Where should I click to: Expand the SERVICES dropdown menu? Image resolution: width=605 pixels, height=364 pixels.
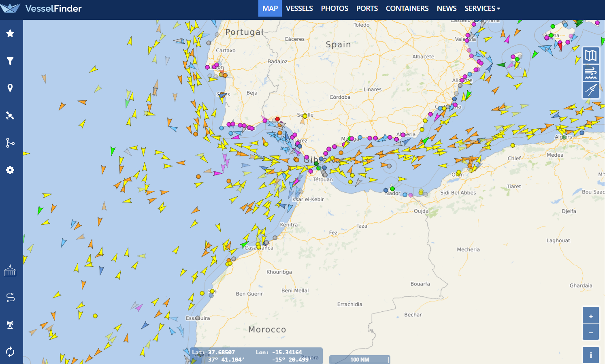click(x=482, y=9)
